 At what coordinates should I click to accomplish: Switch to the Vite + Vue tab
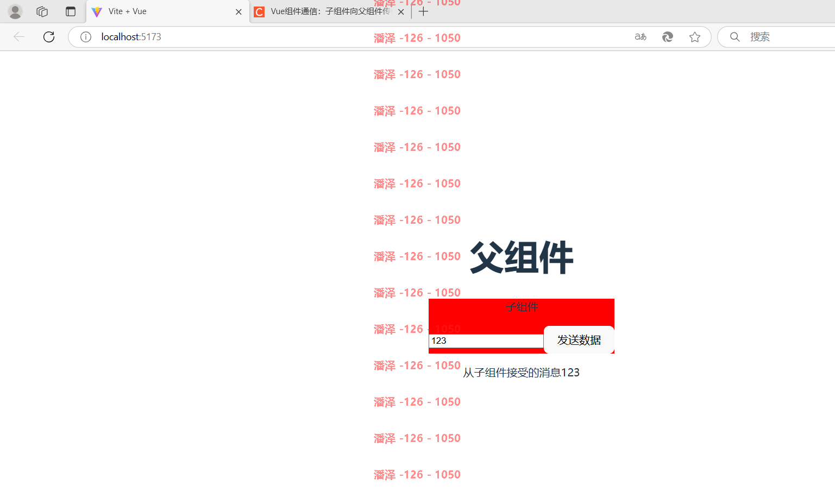click(167, 11)
